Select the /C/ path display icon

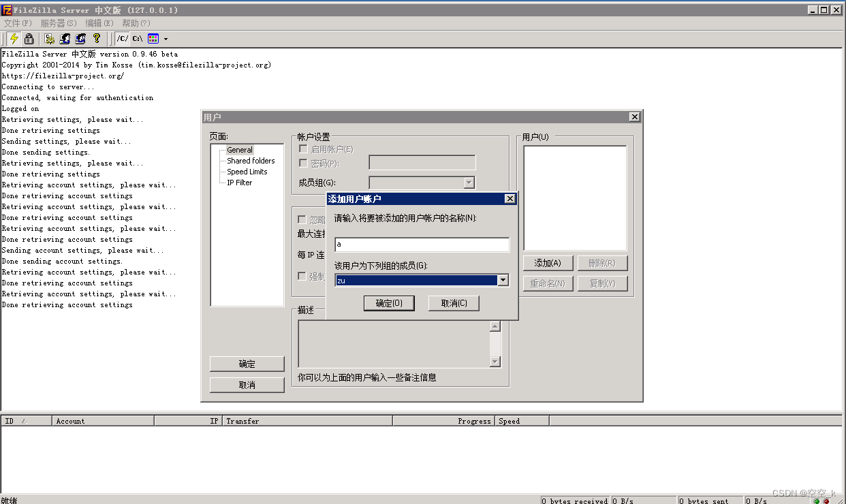pos(122,39)
